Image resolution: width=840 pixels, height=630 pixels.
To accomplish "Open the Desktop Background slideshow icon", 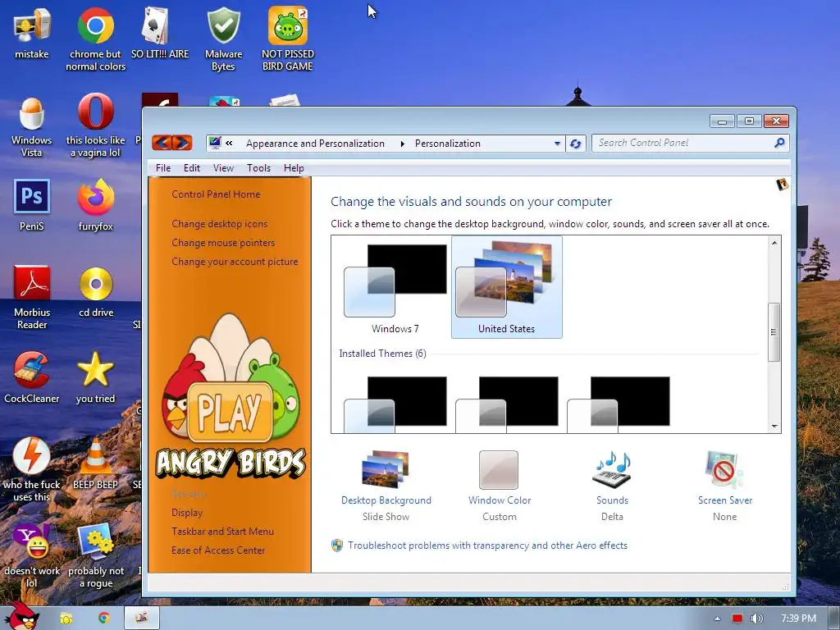I will [x=386, y=470].
